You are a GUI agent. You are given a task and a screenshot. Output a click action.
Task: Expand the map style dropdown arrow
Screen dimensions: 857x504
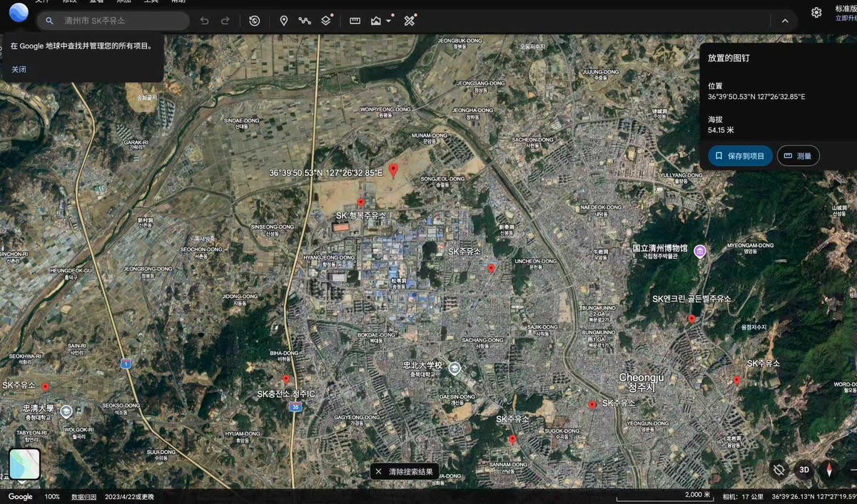pos(389,21)
